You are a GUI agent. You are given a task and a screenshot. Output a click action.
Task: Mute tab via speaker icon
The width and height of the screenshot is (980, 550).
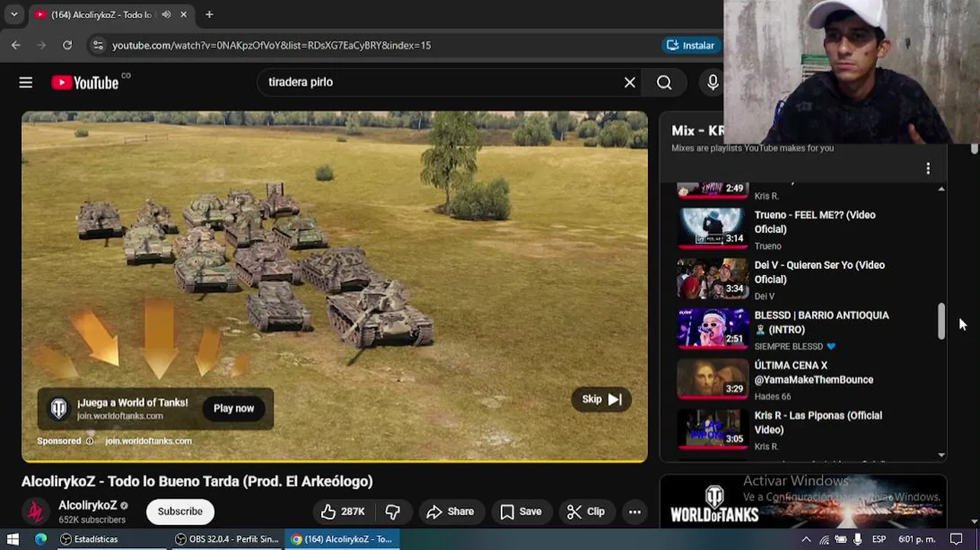[x=166, y=15]
